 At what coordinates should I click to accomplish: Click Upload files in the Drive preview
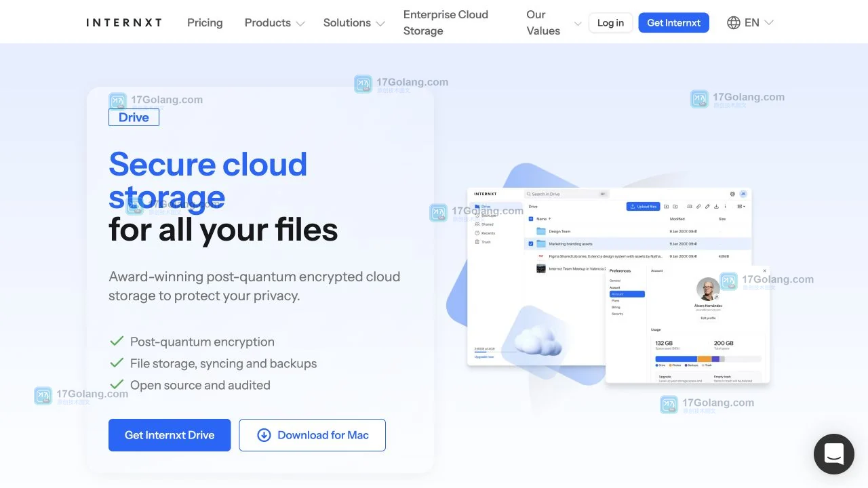coord(644,206)
